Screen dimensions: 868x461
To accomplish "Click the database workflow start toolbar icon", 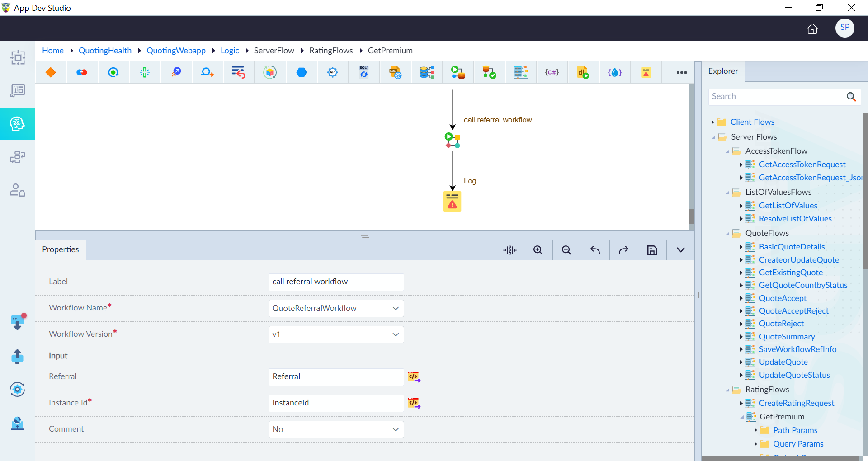I will point(458,72).
